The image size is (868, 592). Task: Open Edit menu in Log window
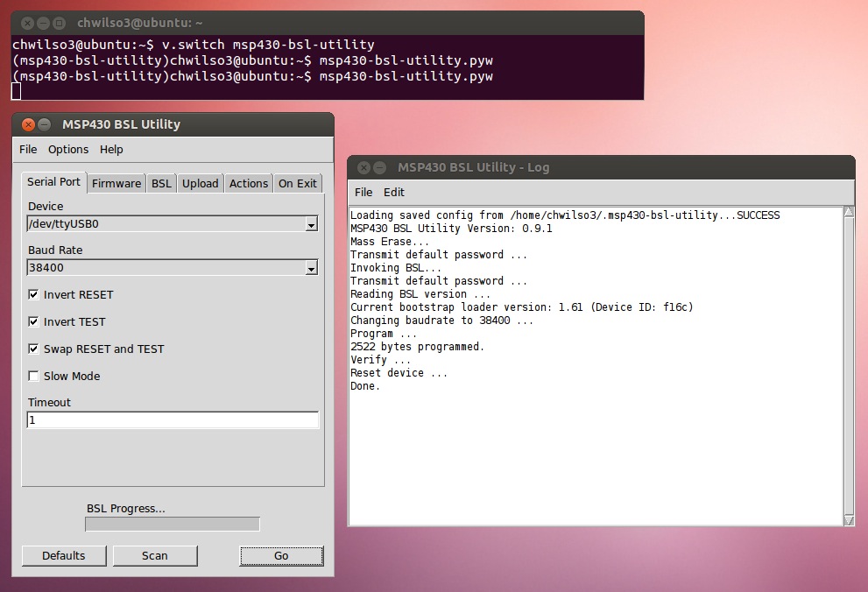[394, 192]
